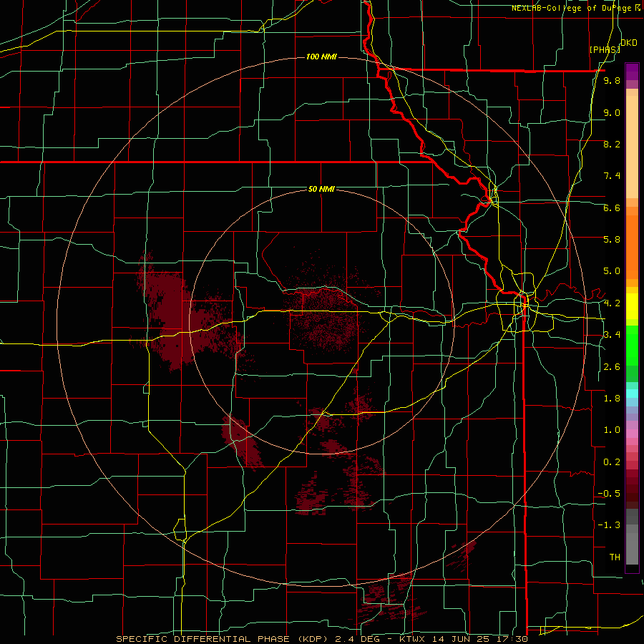Click the 9.0 scale value

click(612, 112)
